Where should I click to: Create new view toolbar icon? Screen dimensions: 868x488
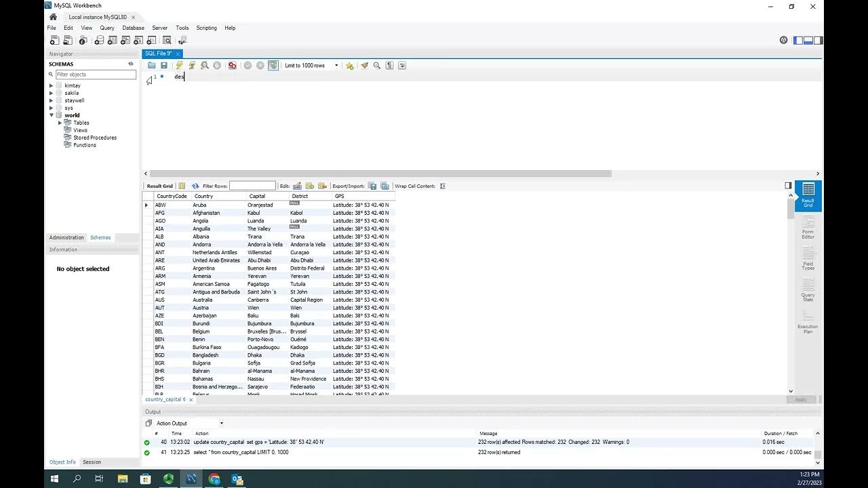[x=125, y=41]
